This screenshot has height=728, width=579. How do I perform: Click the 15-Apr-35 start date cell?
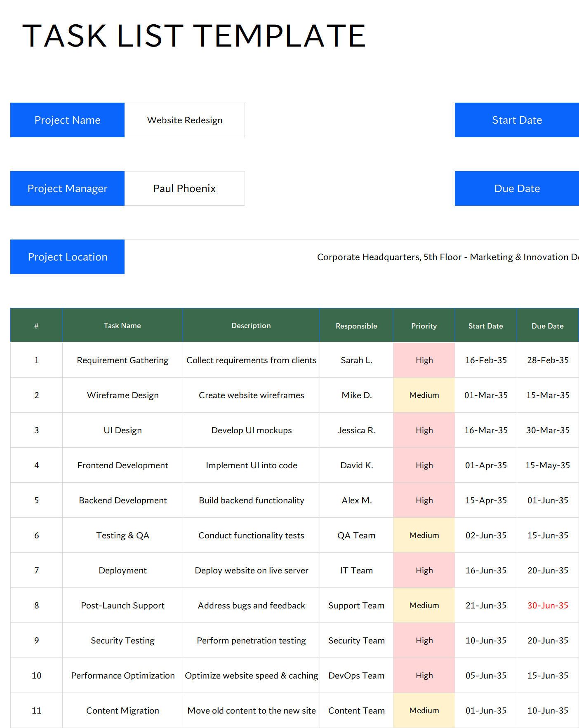486,500
